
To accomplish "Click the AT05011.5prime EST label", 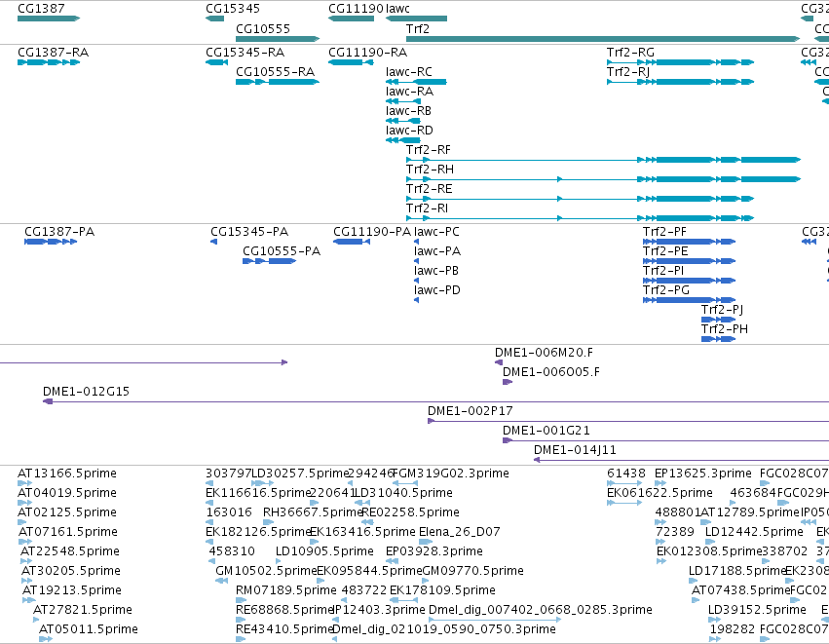I will click(89, 629).
